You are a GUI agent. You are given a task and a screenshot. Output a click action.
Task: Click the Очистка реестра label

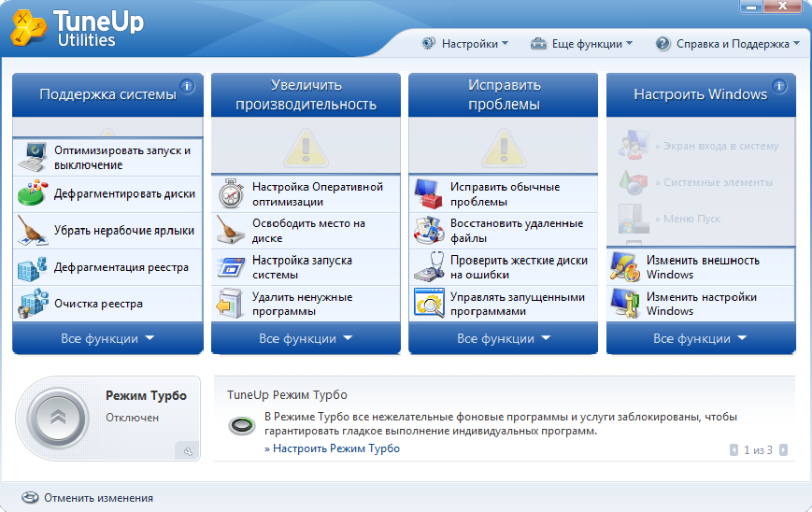click(x=98, y=304)
